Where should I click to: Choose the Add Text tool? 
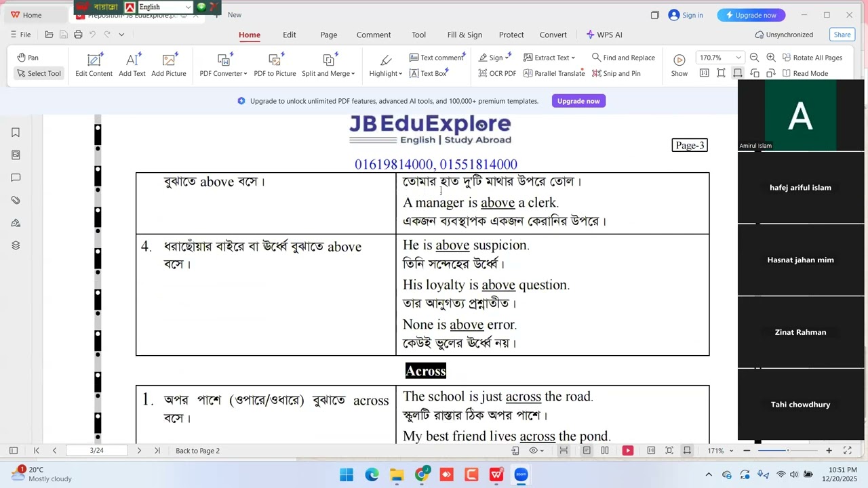(132, 65)
